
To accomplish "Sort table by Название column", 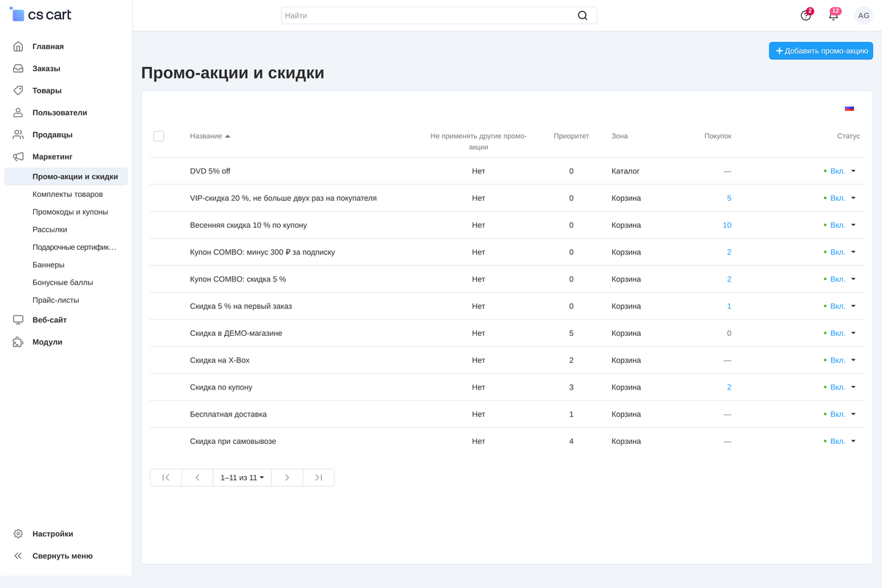I will (210, 136).
